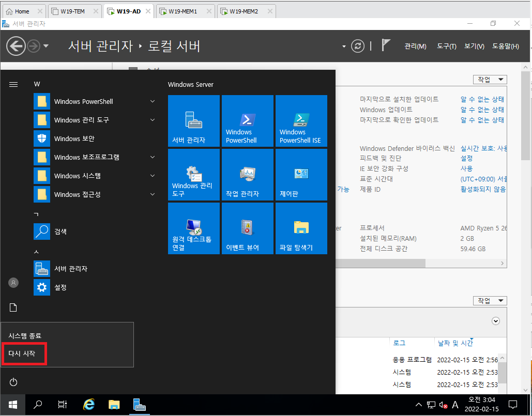This screenshot has height=416, width=532.
Task: Click Windows 업데이트 알 수 없는 상태 link
Action: [x=482, y=110]
